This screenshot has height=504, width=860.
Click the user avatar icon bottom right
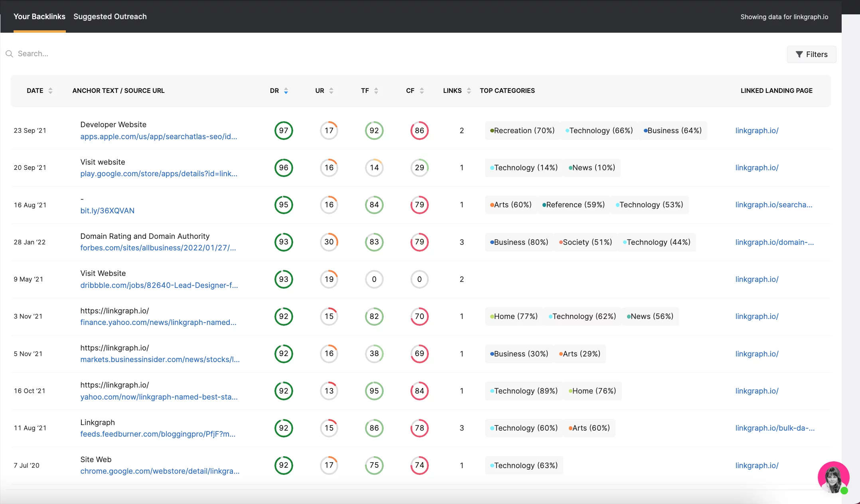(x=834, y=477)
